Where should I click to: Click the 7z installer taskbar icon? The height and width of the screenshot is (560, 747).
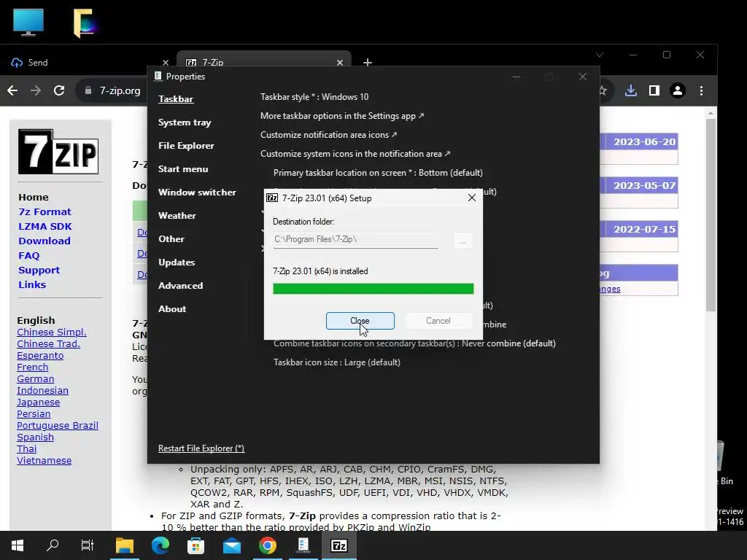click(x=338, y=545)
